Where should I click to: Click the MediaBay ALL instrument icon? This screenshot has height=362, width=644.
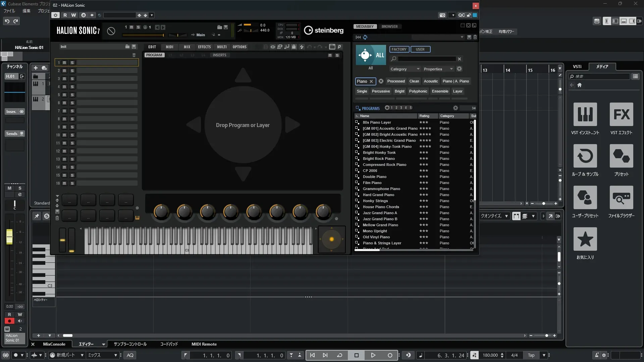point(371,55)
